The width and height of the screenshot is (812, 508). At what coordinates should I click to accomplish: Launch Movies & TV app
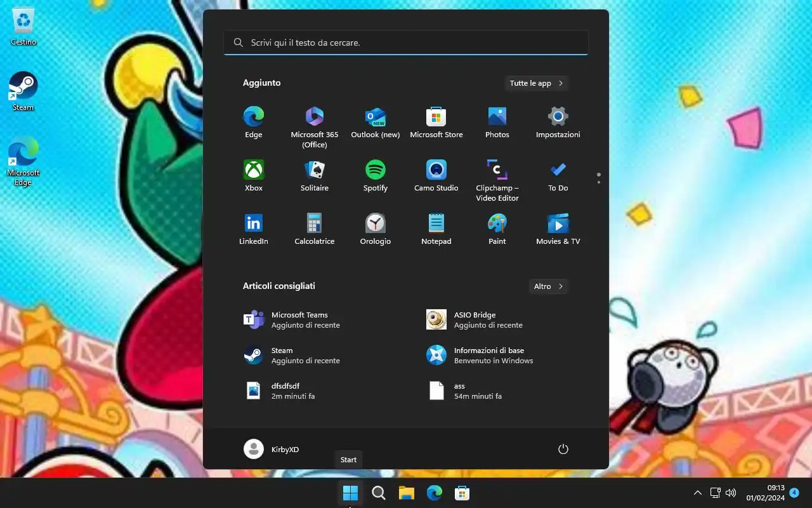(558, 229)
